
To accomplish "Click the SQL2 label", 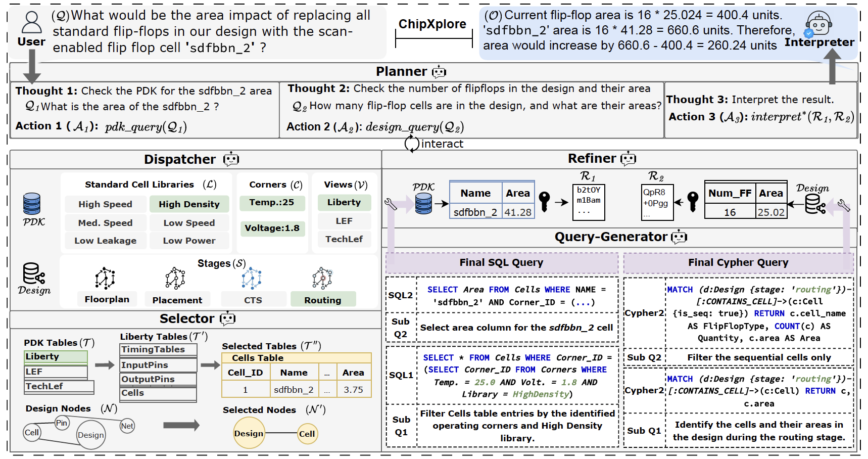I will tap(401, 295).
